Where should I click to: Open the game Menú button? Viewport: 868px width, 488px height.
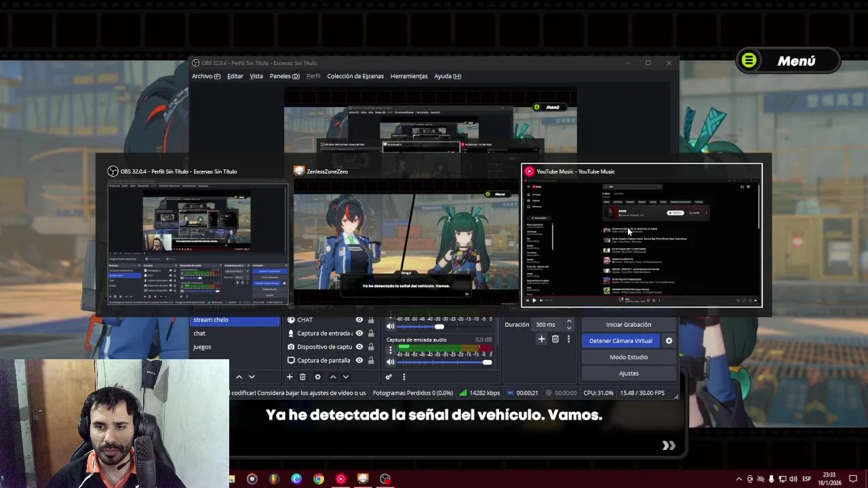pos(788,61)
